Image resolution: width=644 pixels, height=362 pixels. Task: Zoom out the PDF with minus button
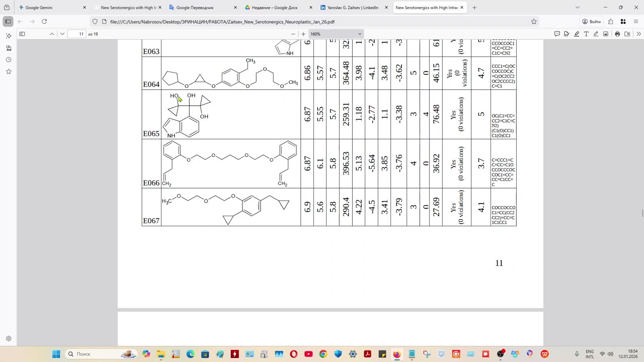pos(293,34)
